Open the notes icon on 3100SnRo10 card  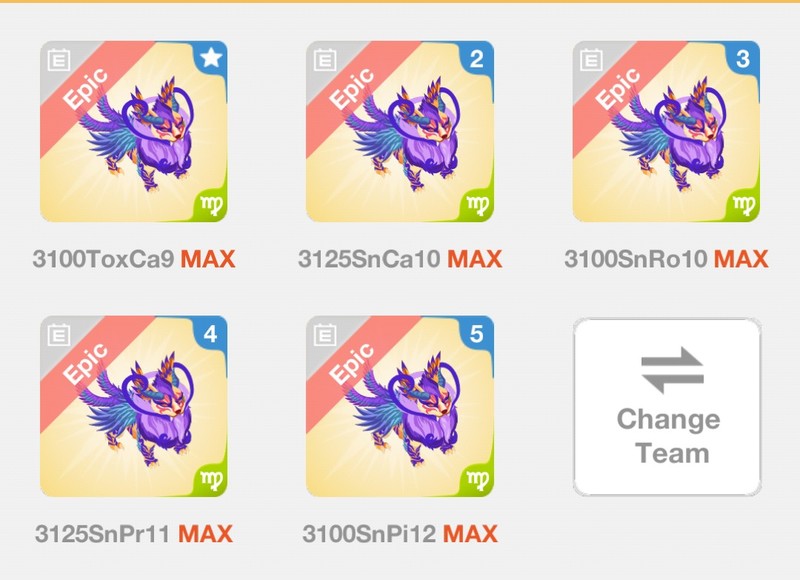tap(591, 60)
